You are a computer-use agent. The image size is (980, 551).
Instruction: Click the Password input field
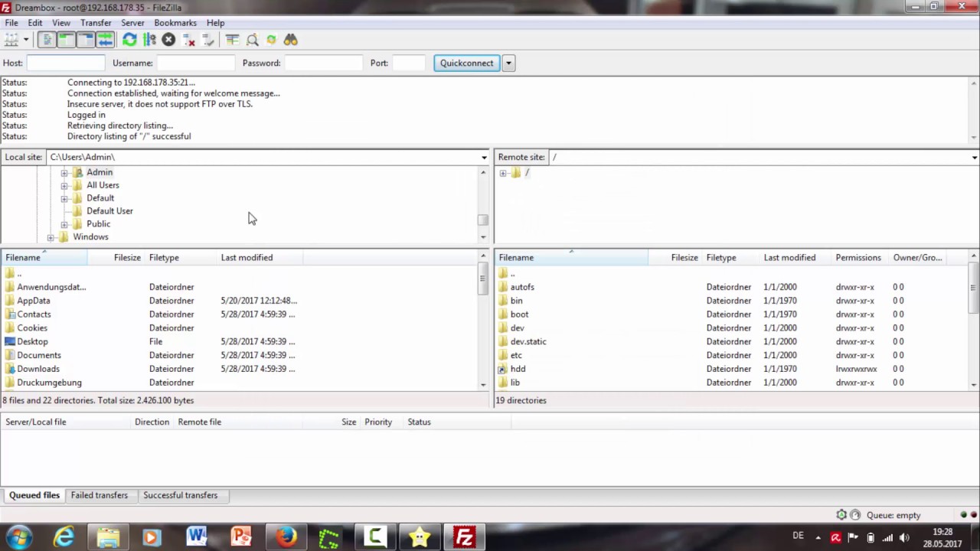(324, 63)
